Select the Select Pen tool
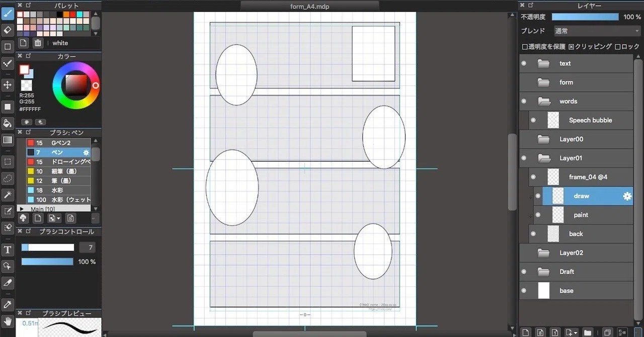The image size is (644, 337). point(8,211)
